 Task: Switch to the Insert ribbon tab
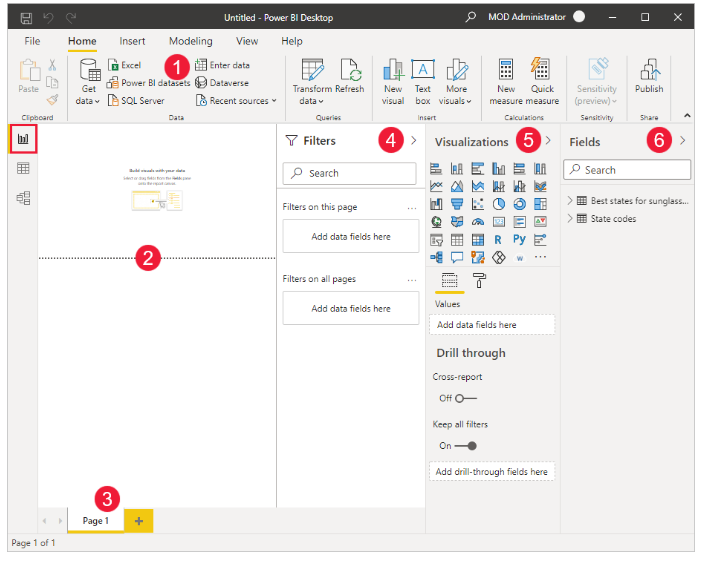(132, 41)
